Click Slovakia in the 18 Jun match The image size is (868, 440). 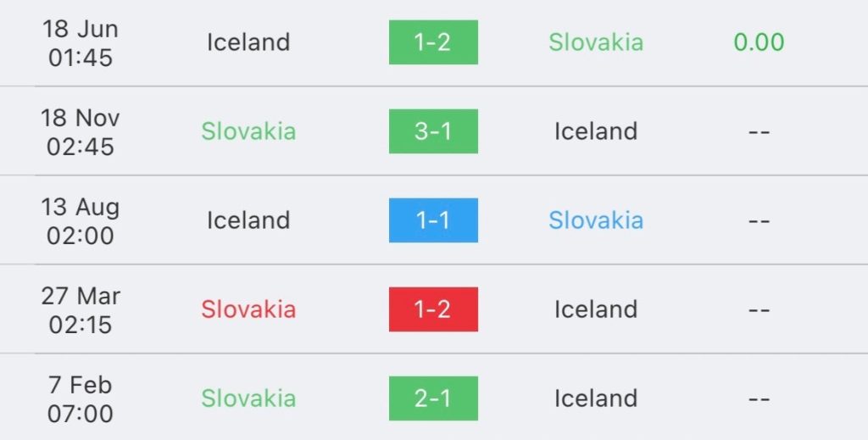595,42
